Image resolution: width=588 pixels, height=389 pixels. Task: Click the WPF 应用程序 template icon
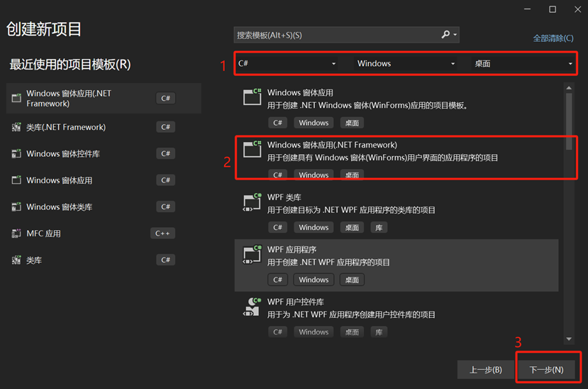252,254
